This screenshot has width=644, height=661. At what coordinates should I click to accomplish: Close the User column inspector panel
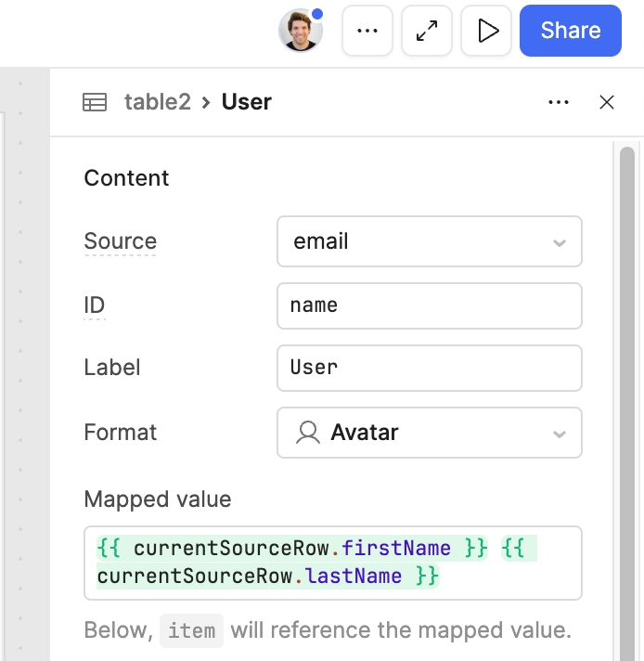[x=607, y=102]
